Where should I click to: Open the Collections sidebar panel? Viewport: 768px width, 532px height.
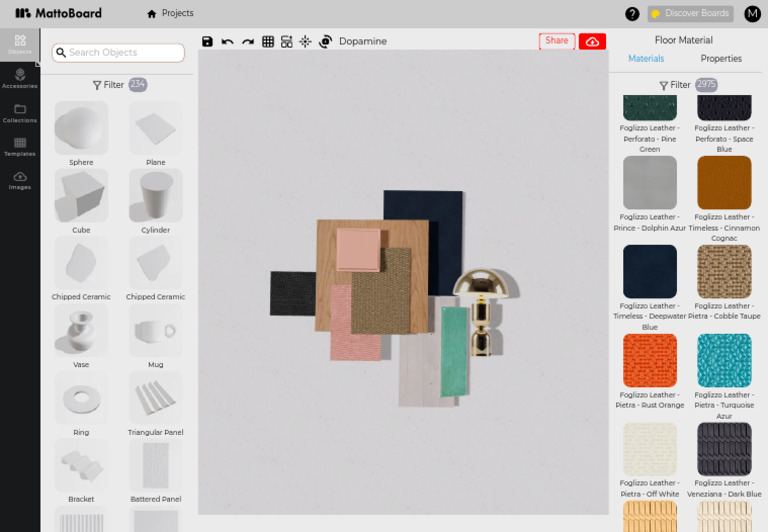click(x=20, y=113)
